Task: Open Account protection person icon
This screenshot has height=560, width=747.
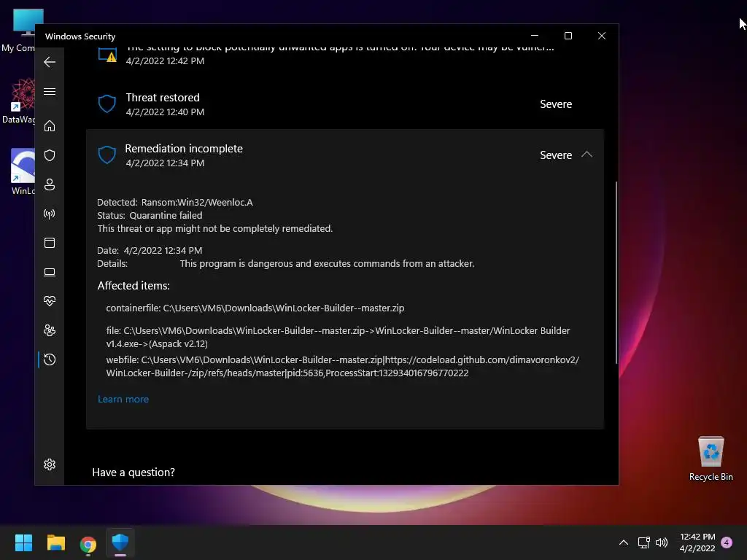Action: tap(50, 184)
